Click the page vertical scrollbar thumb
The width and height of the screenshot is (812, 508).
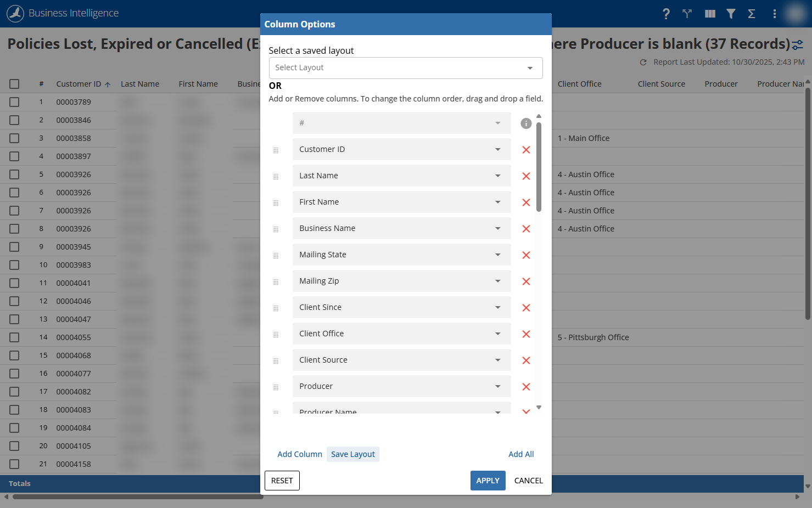click(x=808, y=204)
